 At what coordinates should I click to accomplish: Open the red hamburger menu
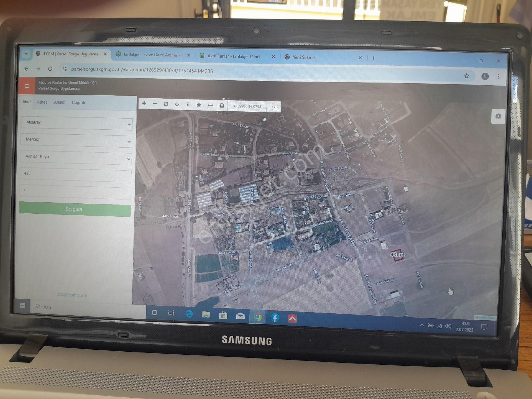(27, 86)
